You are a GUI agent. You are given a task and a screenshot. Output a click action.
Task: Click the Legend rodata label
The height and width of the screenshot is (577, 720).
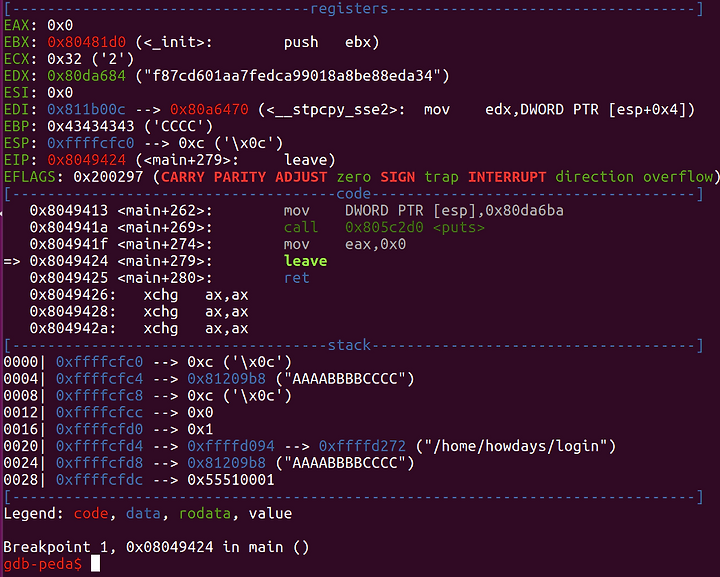click(x=205, y=513)
